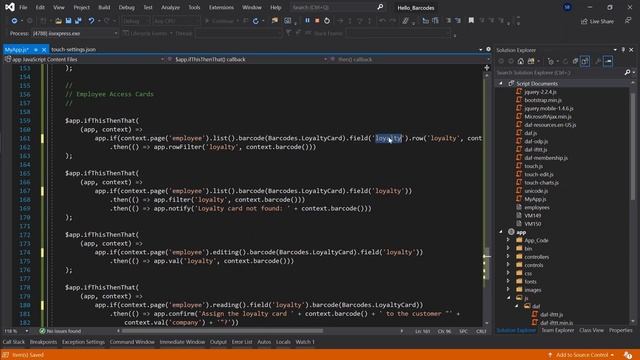Expand the App_Code folder
The height and width of the screenshot is (360, 640).
tap(508, 240)
